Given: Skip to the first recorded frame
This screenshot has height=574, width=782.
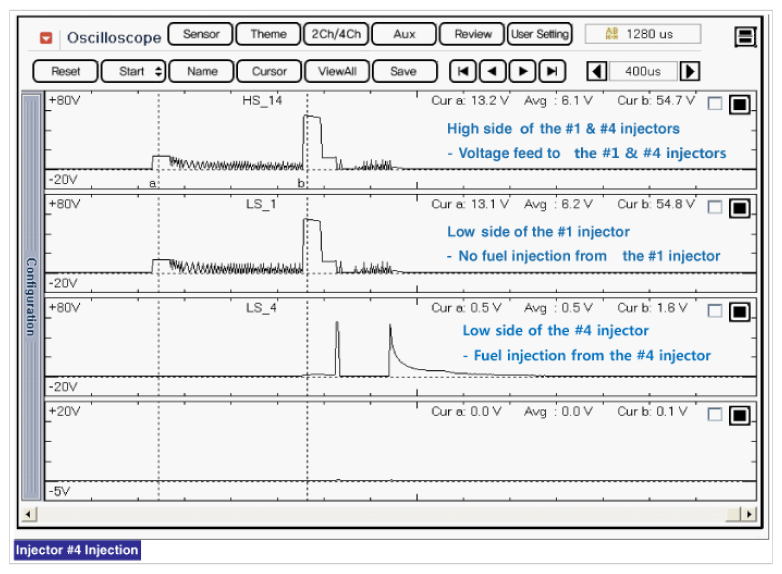Looking at the screenshot, I should [x=462, y=72].
